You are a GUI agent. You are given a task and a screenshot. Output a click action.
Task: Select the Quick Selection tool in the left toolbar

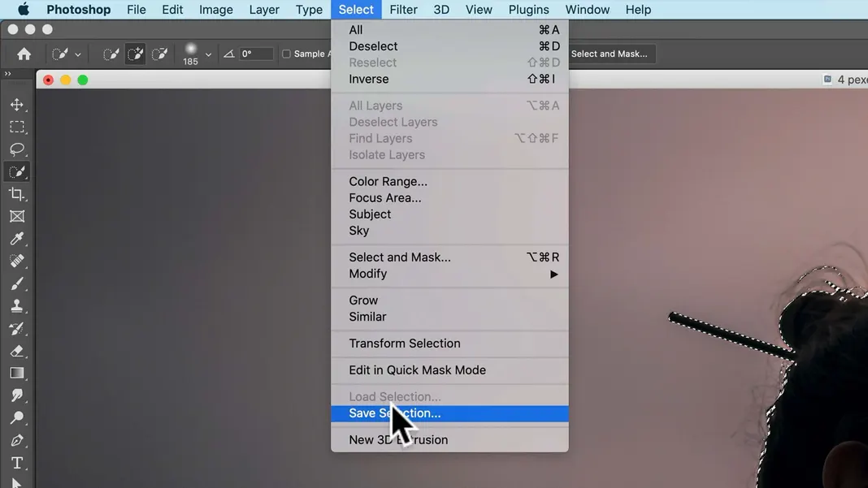coord(17,172)
